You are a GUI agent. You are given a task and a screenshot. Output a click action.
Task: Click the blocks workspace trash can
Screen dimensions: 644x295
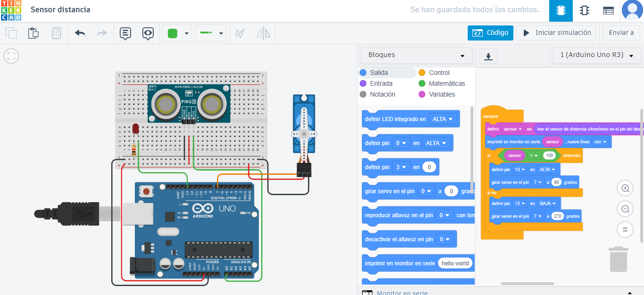coord(619,259)
